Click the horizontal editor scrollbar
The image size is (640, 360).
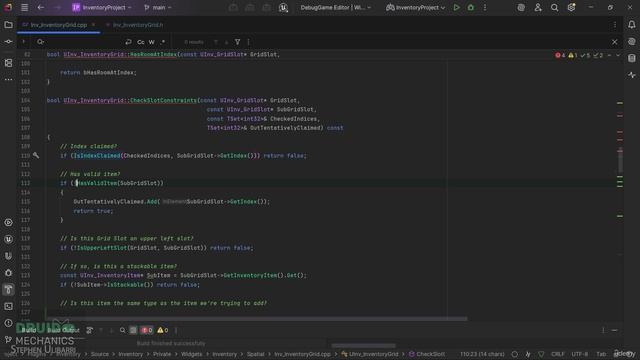click(x=257, y=318)
